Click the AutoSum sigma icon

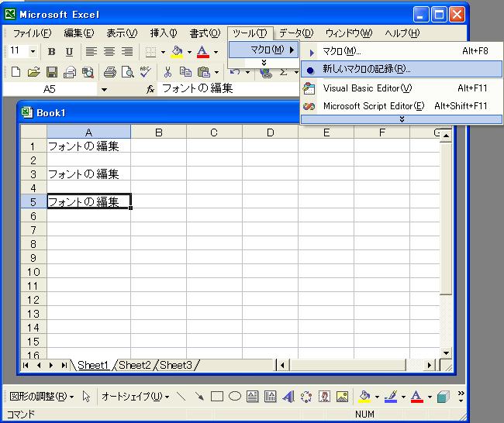[x=283, y=73]
